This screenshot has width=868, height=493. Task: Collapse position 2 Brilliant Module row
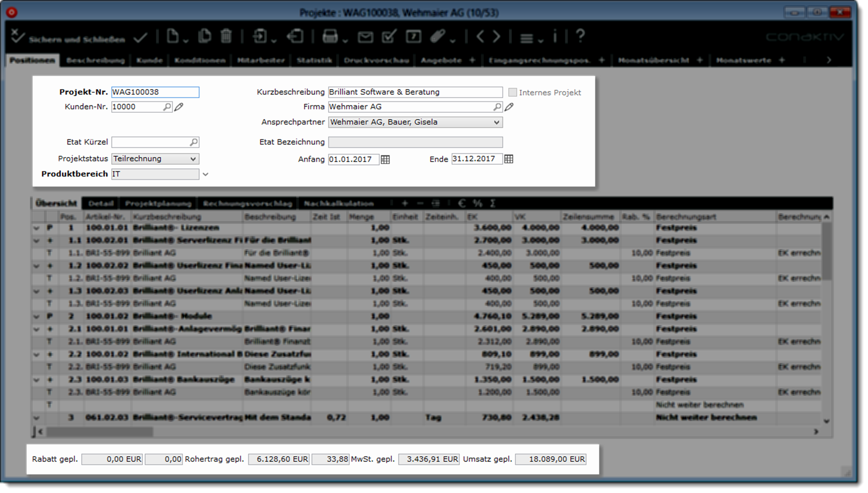point(37,316)
